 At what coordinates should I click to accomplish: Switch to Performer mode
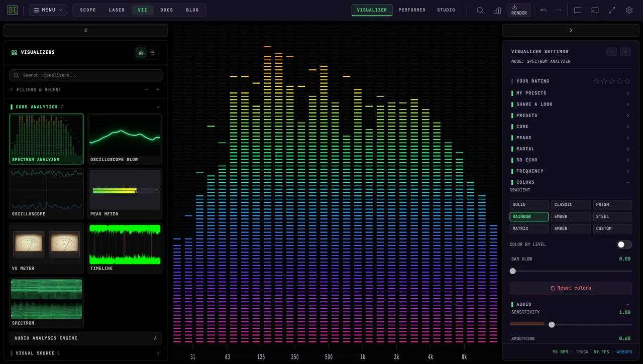412,10
